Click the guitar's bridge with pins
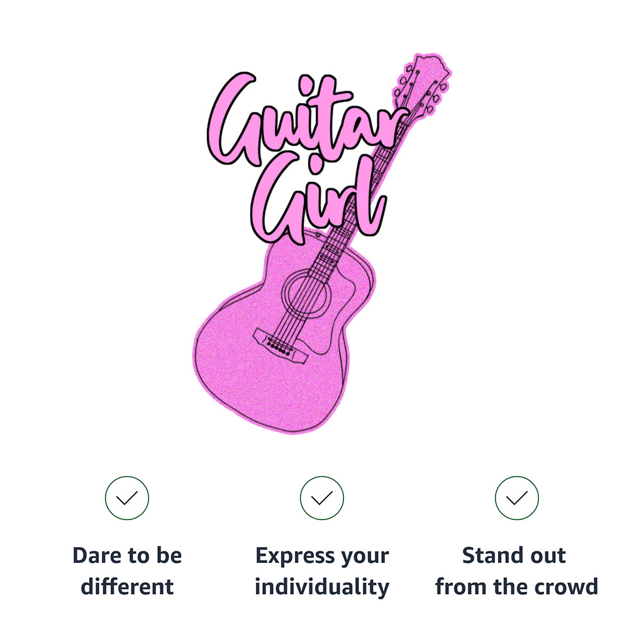The image size is (644, 644). pyautogui.click(x=280, y=345)
